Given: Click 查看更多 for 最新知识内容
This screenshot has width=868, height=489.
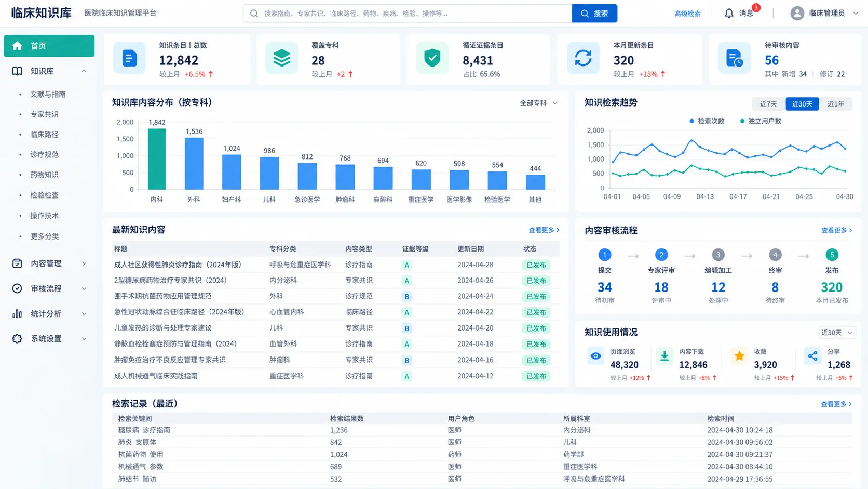Looking at the screenshot, I should tap(544, 230).
